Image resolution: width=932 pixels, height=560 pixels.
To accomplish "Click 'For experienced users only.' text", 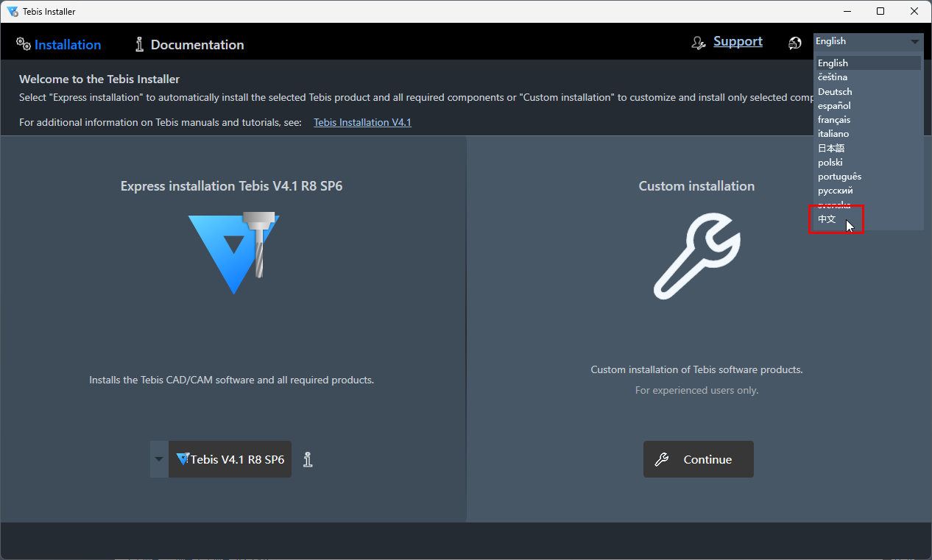I will pyautogui.click(x=696, y=390).
